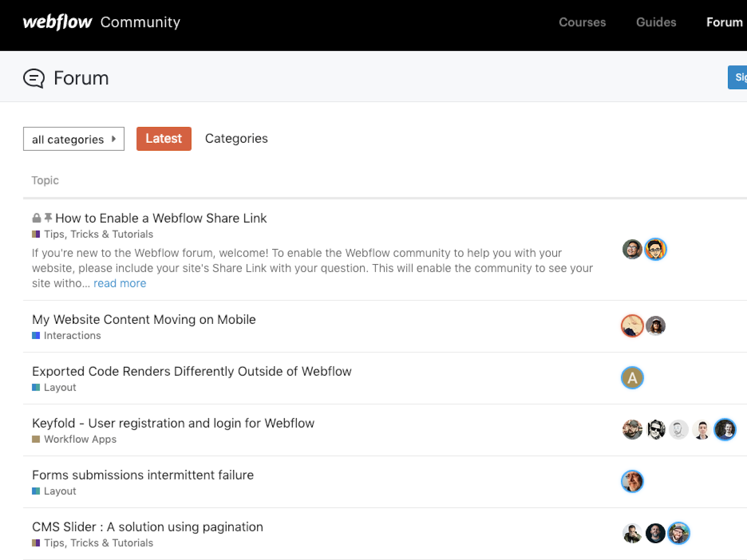Click the Webflow logo in header

57,22
